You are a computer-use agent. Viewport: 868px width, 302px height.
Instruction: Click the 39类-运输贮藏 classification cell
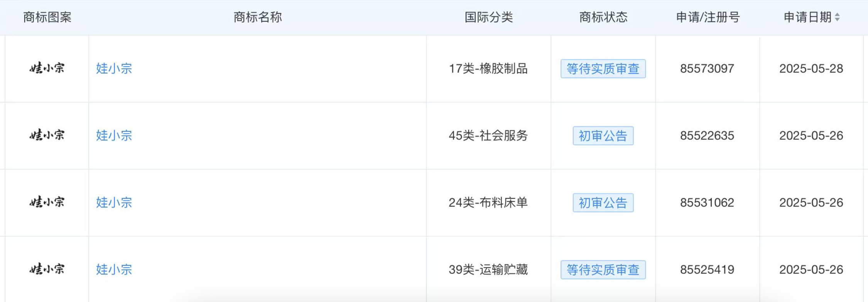(x=488, y=269)
